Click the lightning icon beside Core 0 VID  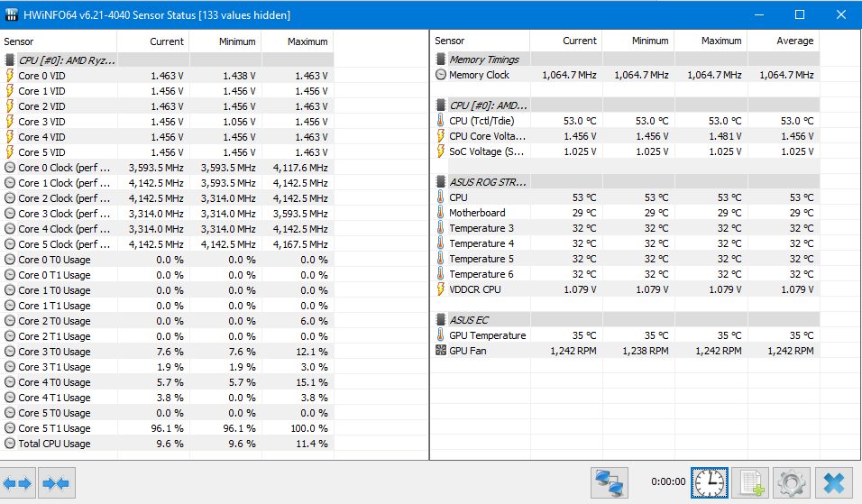tap(9, 76)
